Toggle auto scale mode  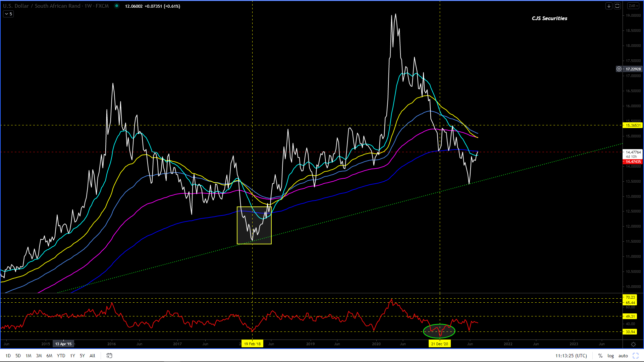[x=623, y=356]
